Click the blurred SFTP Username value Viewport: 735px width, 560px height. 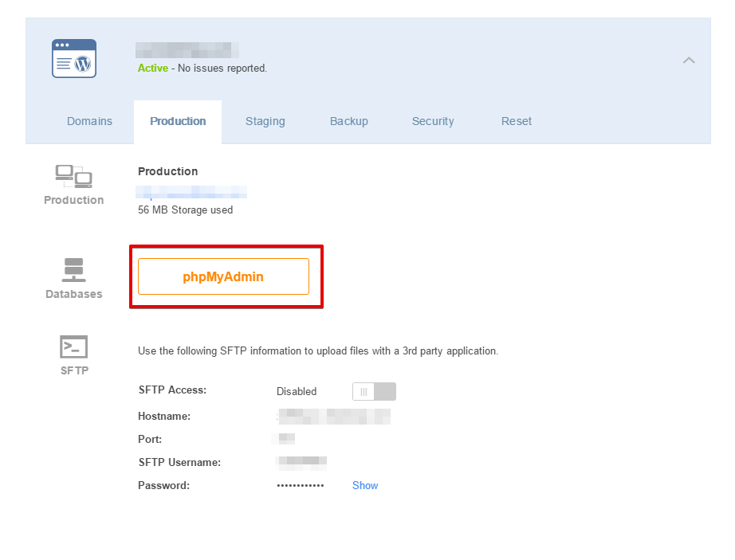(302, 462)
